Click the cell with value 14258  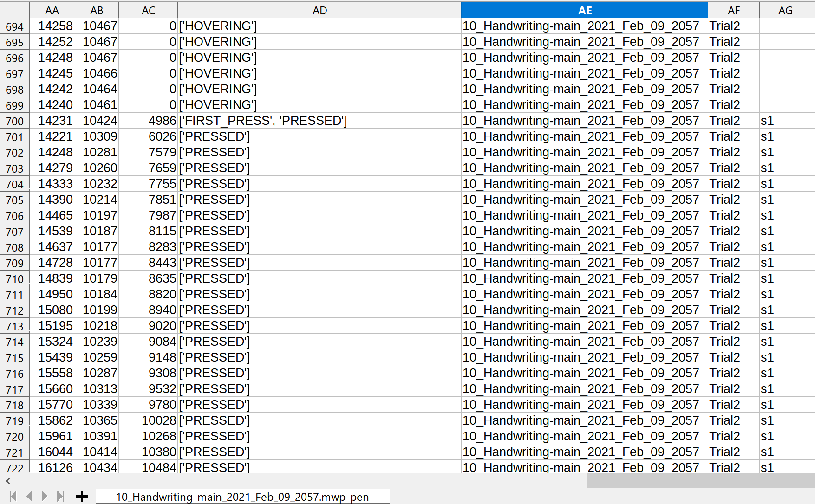click(x=52, y=26)
